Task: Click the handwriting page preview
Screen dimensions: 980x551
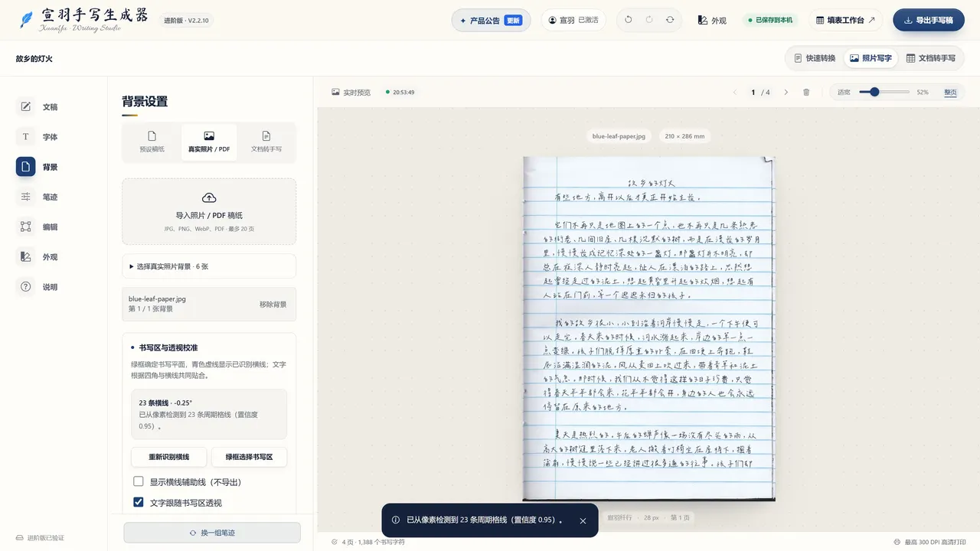Action: coord(648,328)
